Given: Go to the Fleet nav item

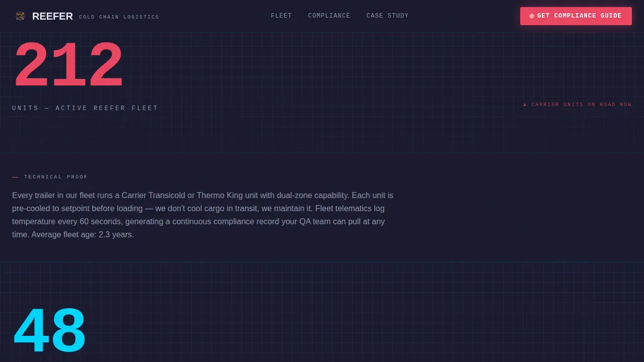Looking at the screenshot, I should point(281,16).
